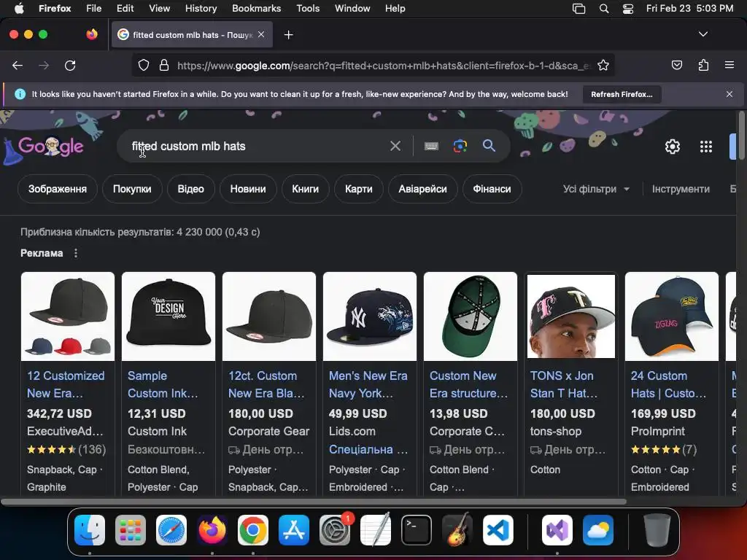The width and height of the screenshot is (747, 560).
Task: Open 24 Custom Hats listing link
Action: [x=668, y=384]
